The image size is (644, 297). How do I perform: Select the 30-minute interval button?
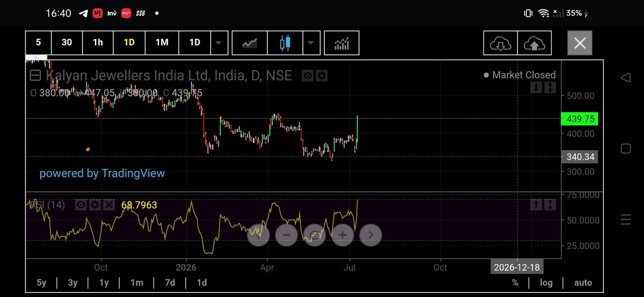point(67,42)
